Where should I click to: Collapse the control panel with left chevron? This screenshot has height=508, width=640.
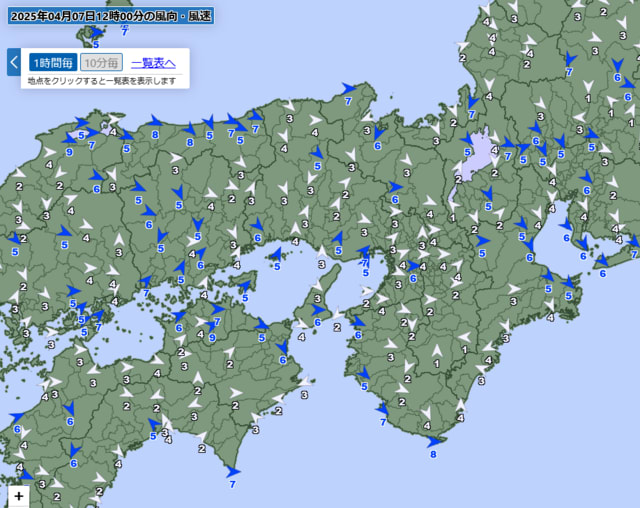14,62
